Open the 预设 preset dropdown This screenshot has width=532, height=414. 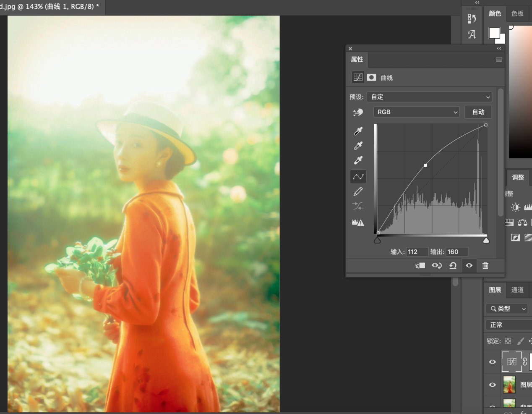(x=429, y=97)
